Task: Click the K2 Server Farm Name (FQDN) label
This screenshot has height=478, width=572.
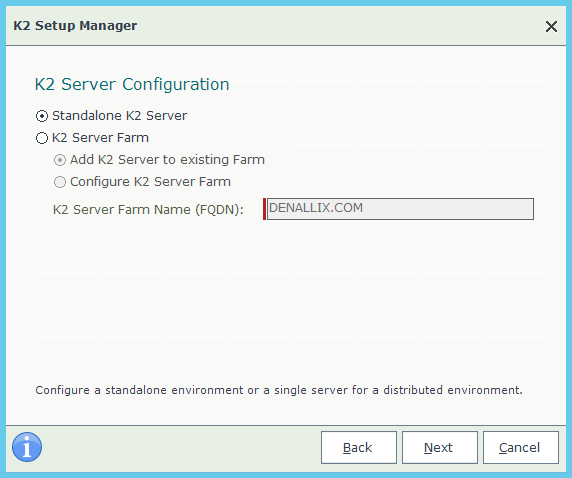Action: click(x=148, y=210)
